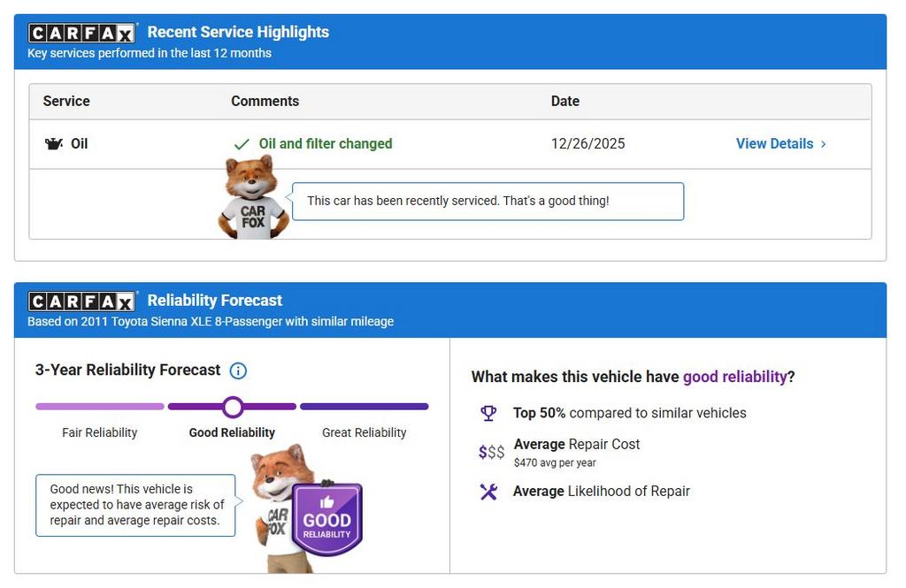The image size is (906, 588).
Task: Click the trophy icon next to Top 50%
Action: coord(488,413)
